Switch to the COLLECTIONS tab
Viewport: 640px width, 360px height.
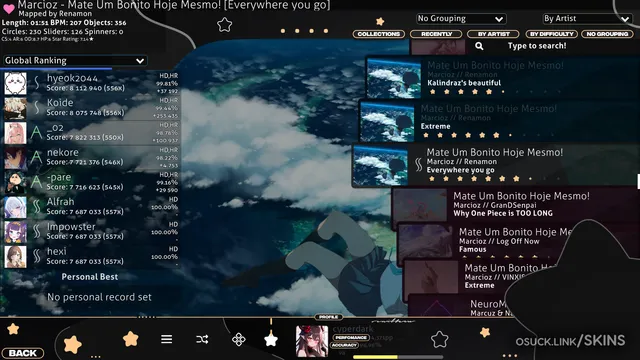click(378, 34)
